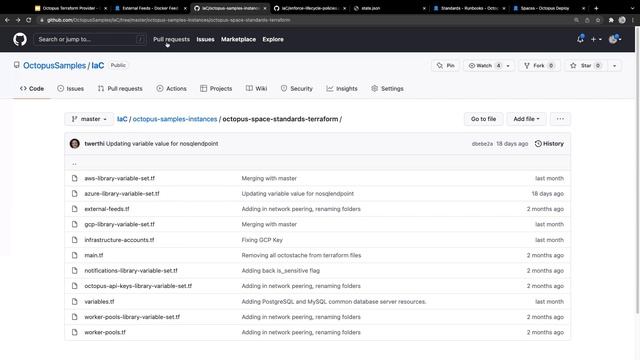Open a new browser tab
Viewport: 640px width, 360px height.
coord(596,8)
